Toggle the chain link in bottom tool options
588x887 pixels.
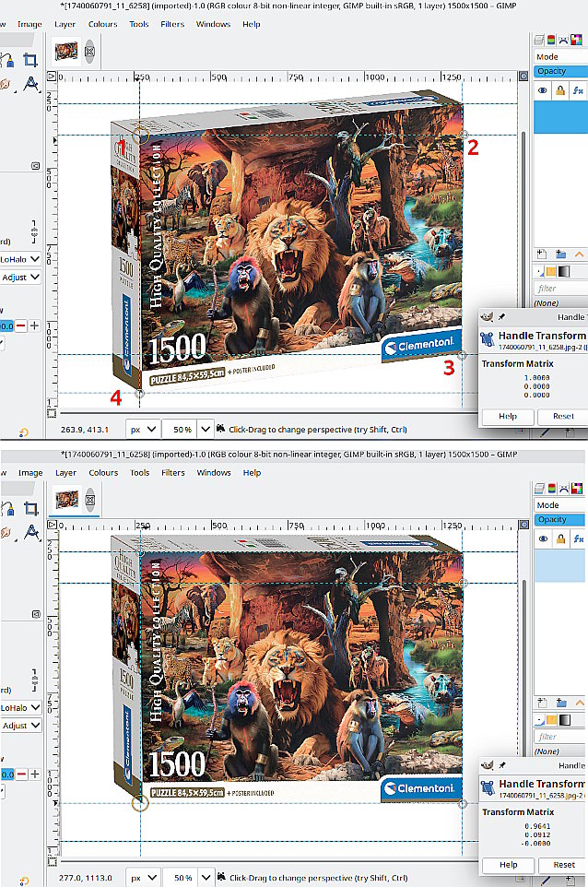(34, 680)
